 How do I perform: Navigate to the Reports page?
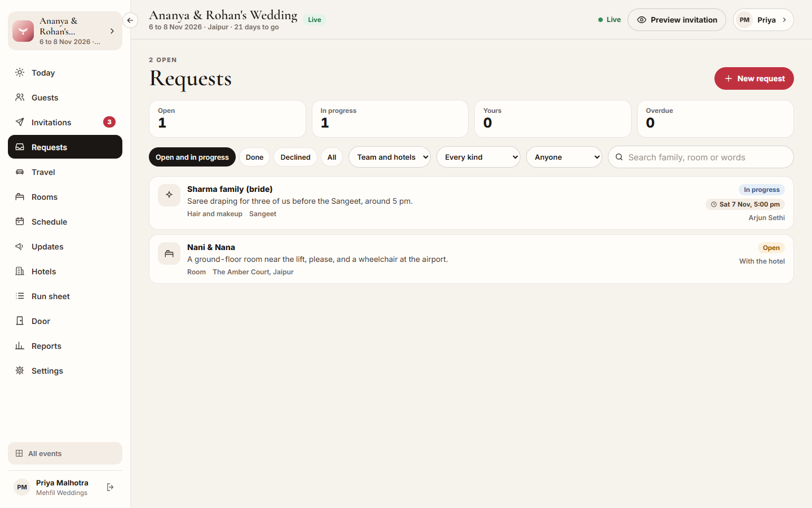(65, 345)
